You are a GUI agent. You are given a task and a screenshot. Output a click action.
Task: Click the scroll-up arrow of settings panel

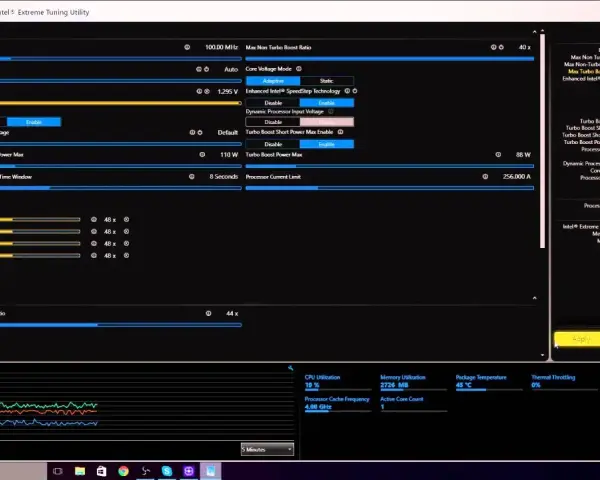(542, 31)
